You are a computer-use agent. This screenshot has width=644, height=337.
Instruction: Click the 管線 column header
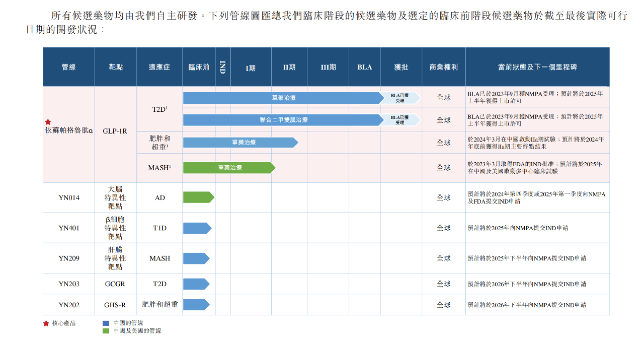click(x=68, y=67)
